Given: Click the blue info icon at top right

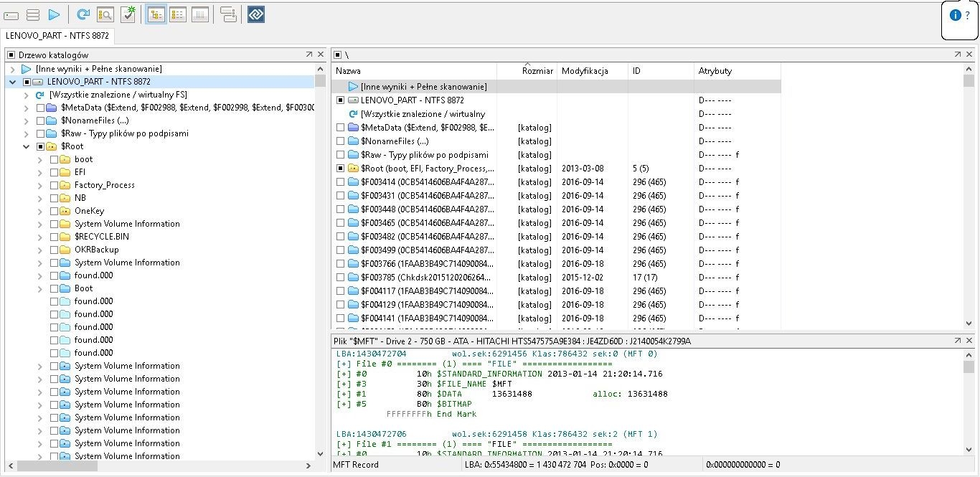Looking at the screenshot, I should (x=955, y=15).
